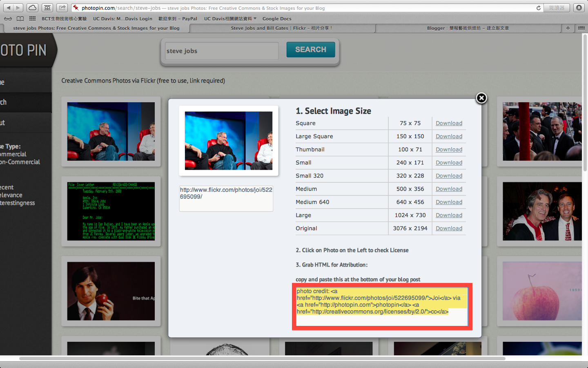588x368 pixels.
Task: Open Top Sites grid icon
Action: pos(33,19)
